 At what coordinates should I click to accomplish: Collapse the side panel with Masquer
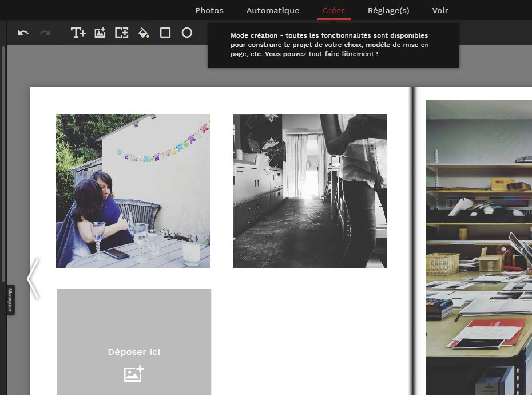(x=10, y=300)
